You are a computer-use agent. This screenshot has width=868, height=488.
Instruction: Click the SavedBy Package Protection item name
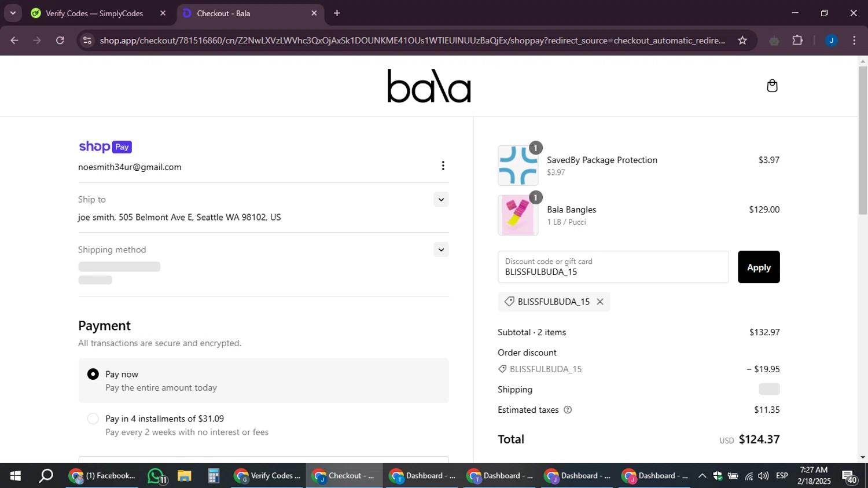point(602,160)
